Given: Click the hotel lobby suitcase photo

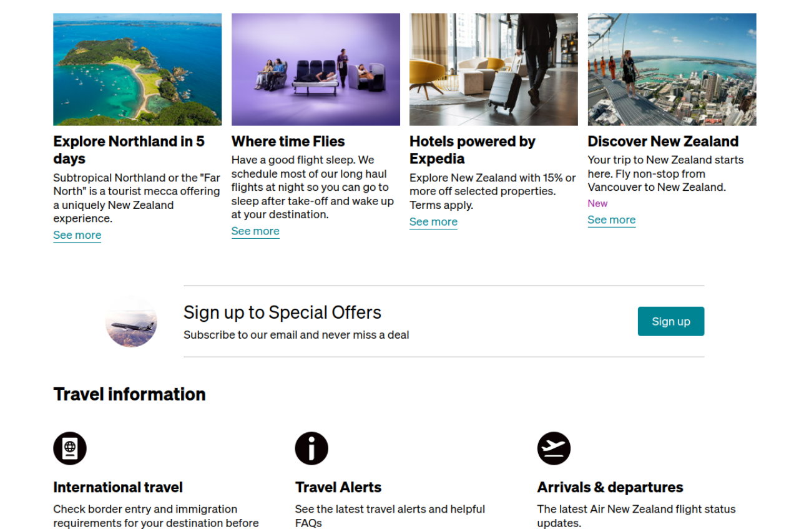Looking at the screenshot, I should [493, 69].
